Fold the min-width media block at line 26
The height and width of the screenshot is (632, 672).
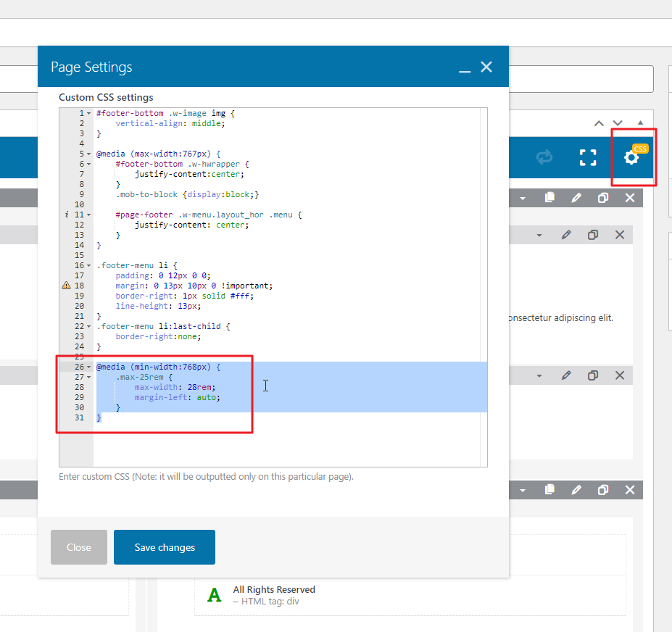click(88, 367)
